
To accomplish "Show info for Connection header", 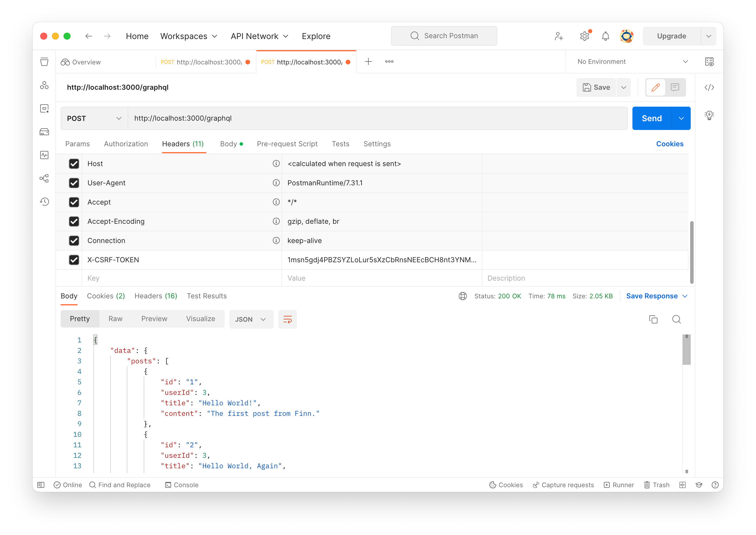I will point(276,240).
